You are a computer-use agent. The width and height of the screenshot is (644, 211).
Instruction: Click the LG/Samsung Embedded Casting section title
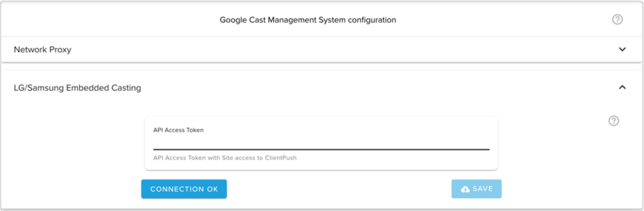pos(77,88)
